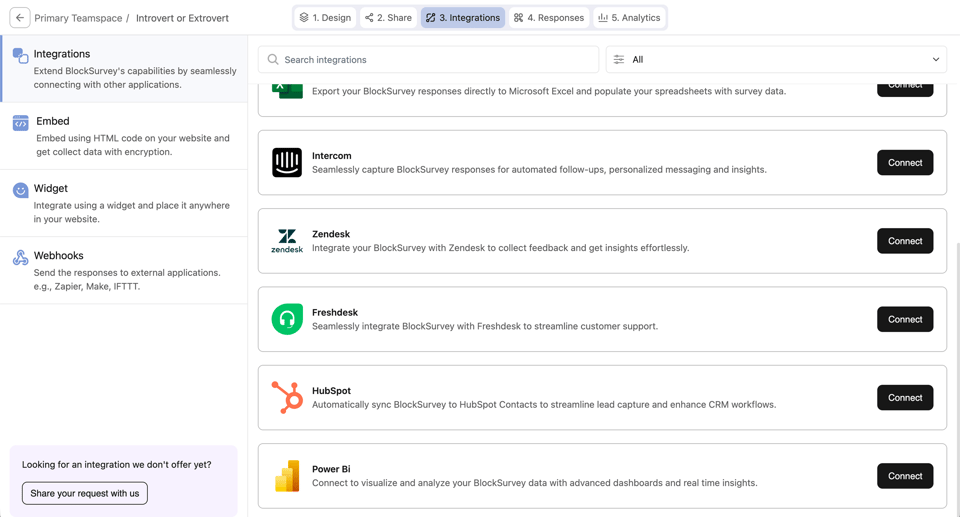The image size is (960, 517).
Task: Select the 3. Integrations tab
Action: (x=463, y=18)
